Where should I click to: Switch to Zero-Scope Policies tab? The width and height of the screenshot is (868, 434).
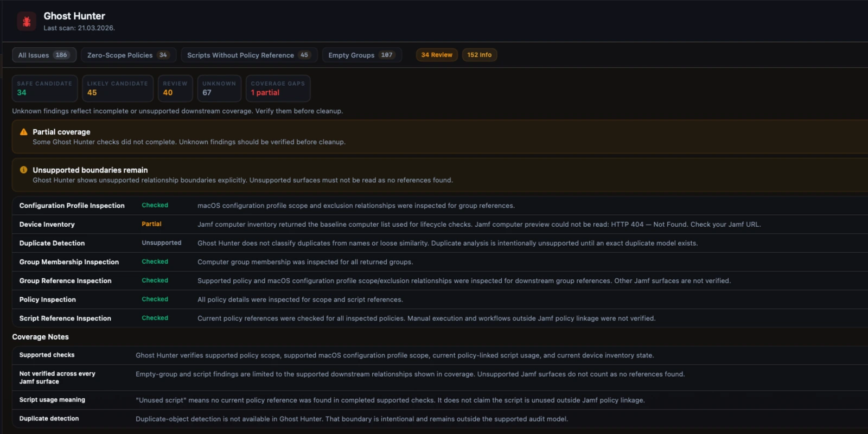pos(128,55)
